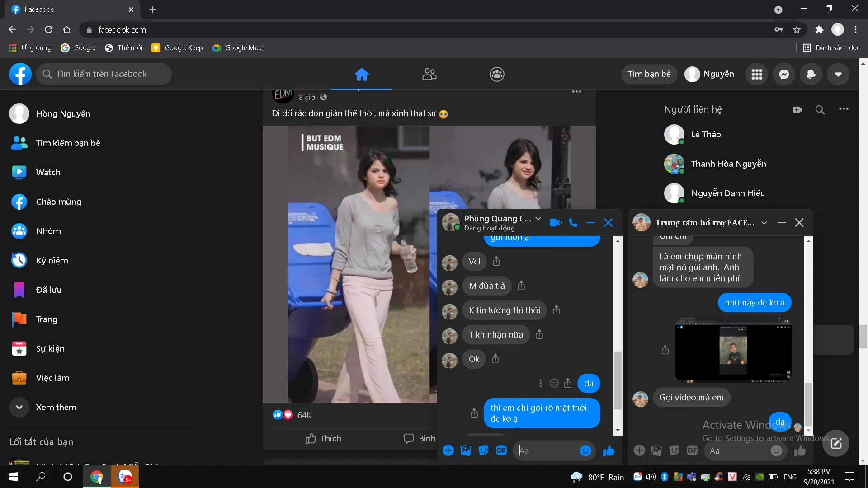Open Facebook apps grid menu

tap(757, 74)
